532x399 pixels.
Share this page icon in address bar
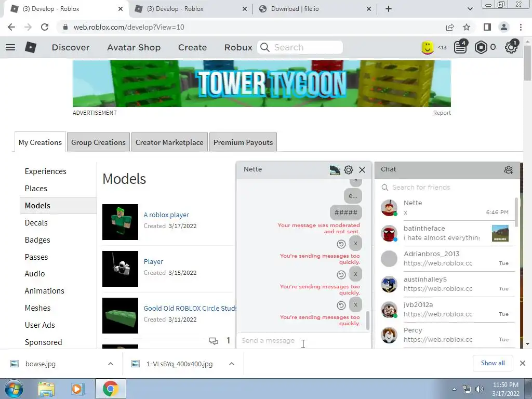[450, 27]
